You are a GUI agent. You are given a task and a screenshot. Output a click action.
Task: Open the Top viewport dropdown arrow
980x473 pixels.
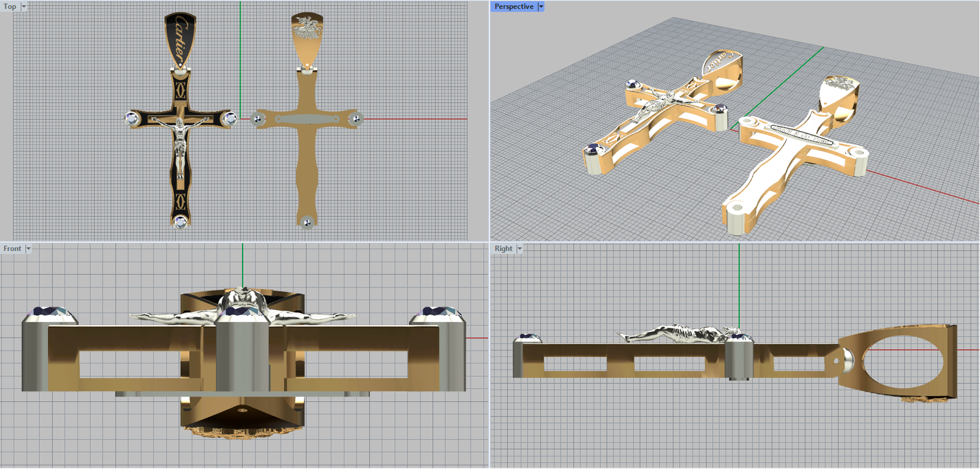tap(24, 6)
